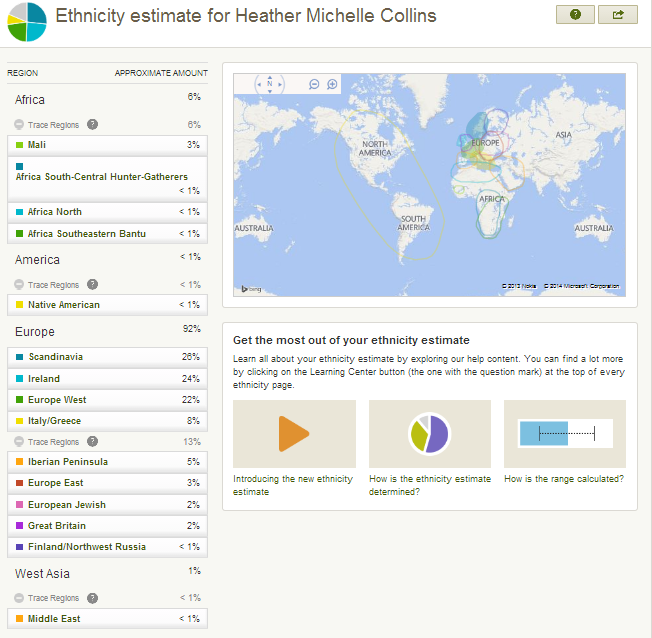Pan map north with the compass up arrow
The image size is (652, 638).
(x=268, y=75)
